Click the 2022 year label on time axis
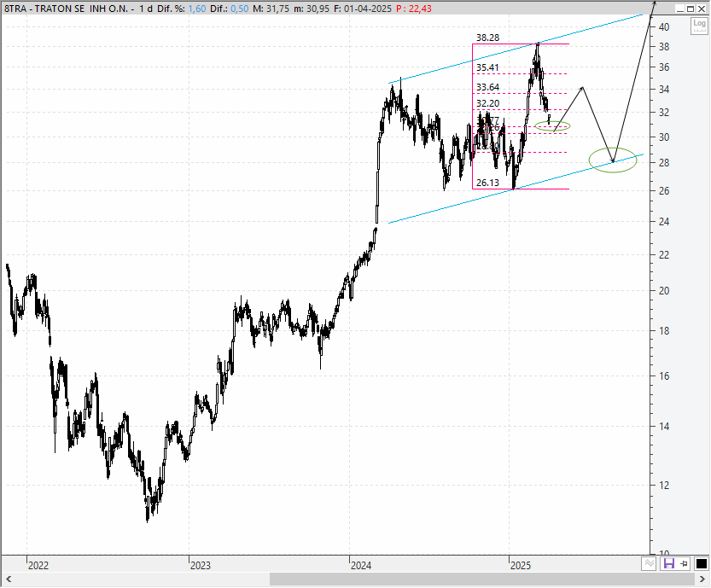 click(x=38, y=565)
